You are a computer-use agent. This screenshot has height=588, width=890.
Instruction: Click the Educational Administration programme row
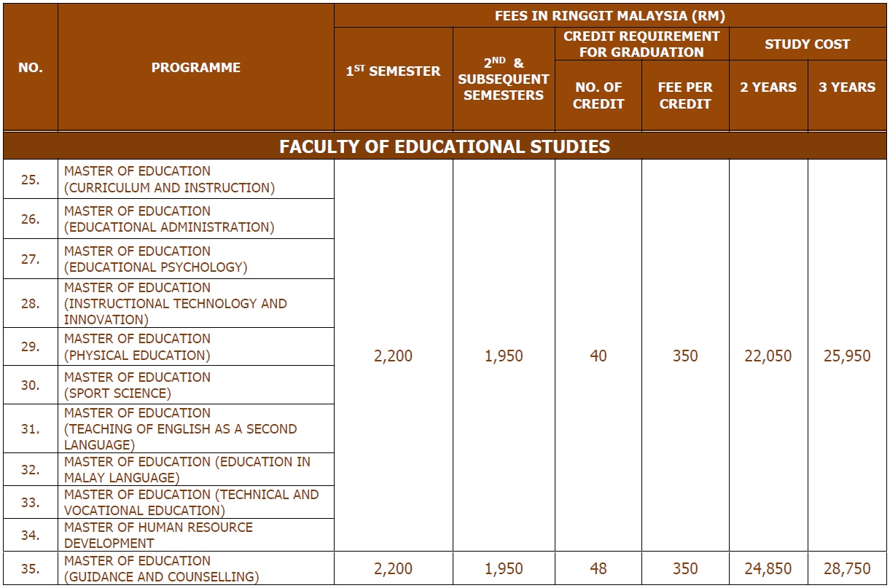point(169,219)
